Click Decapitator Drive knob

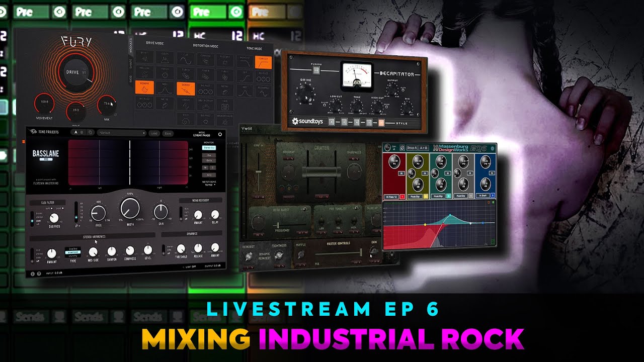305,94
